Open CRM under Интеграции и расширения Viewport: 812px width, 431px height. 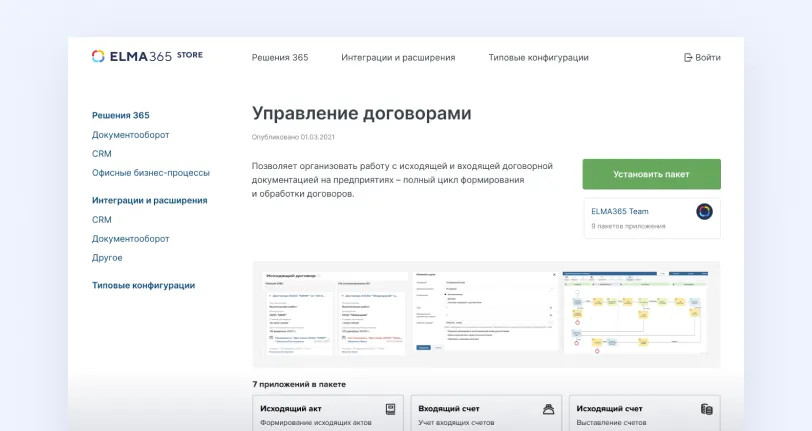tap(102, 220)
